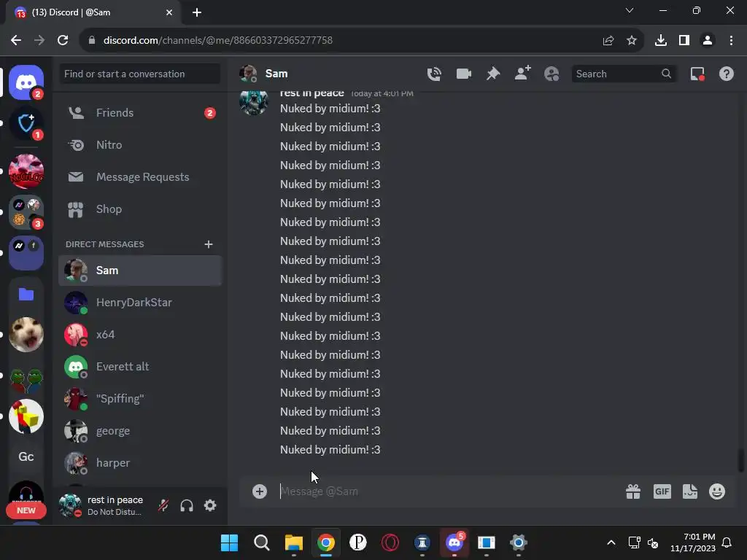Open Windows Start menu

(x=229, y=542)
